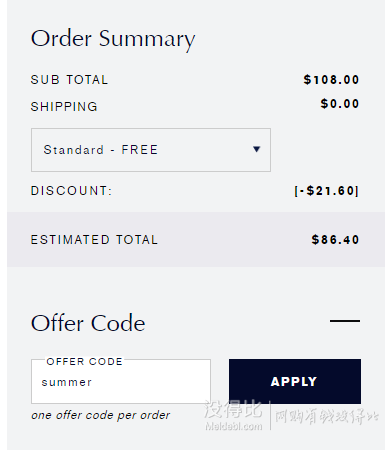Click the Offer Code section heading
The height and width of the screenshot is (450, 390).
pos(88,323)
